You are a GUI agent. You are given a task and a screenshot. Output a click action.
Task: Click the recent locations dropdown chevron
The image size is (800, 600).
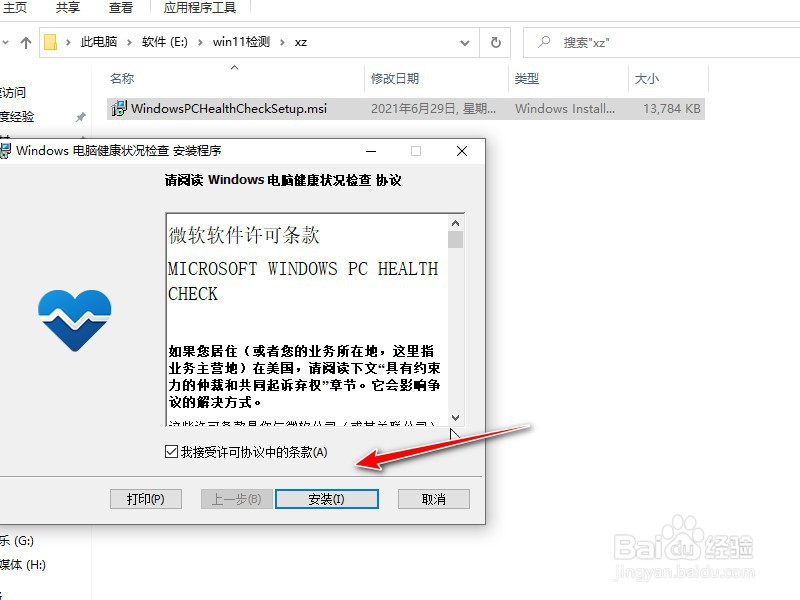(x=5, y=42)
